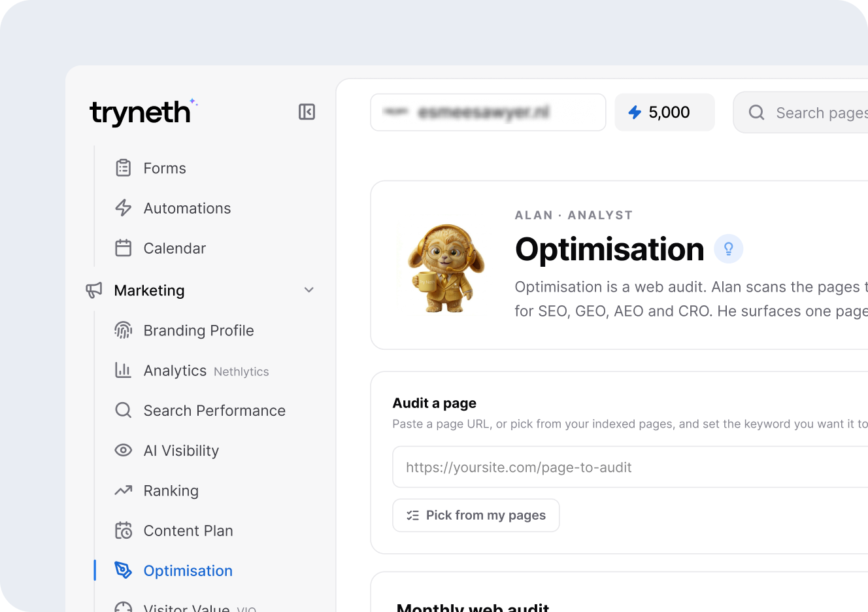Select Branding Profile in sidebar
Viewport: 868px width, 612px height.
pyautogui.click(x=199, y=330)
